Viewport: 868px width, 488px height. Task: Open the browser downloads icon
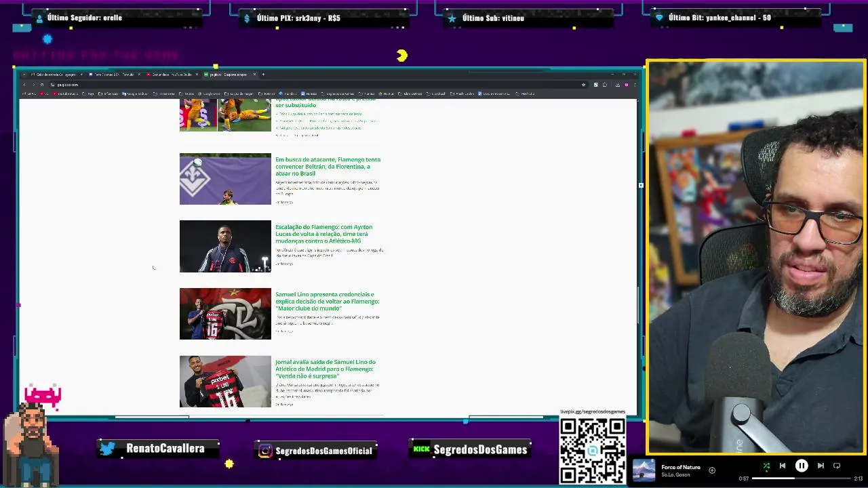click(x=618, y=85)
